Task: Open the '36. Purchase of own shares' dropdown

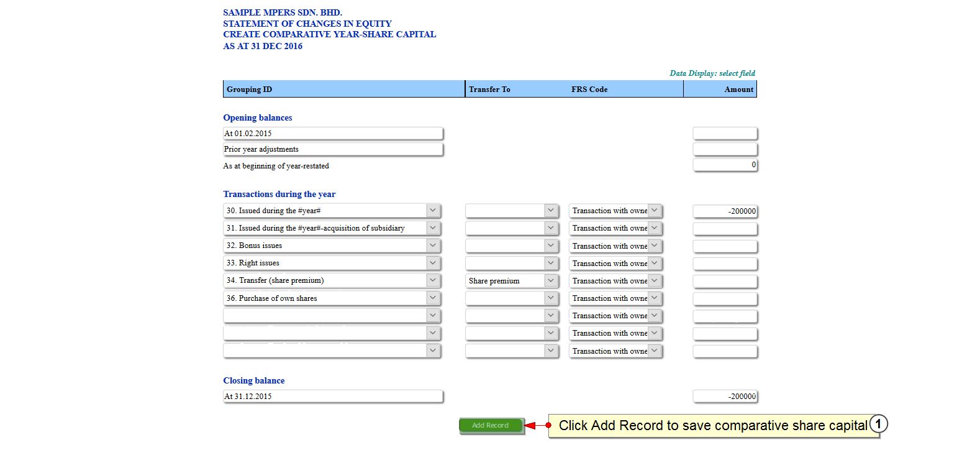Action: tap(332, 298)
